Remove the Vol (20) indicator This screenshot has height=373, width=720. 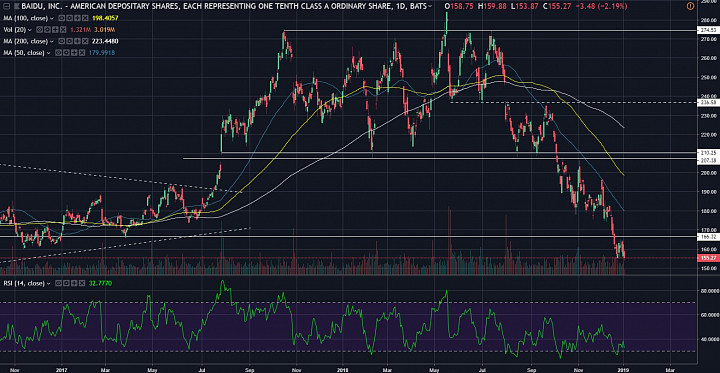(63, 29)
